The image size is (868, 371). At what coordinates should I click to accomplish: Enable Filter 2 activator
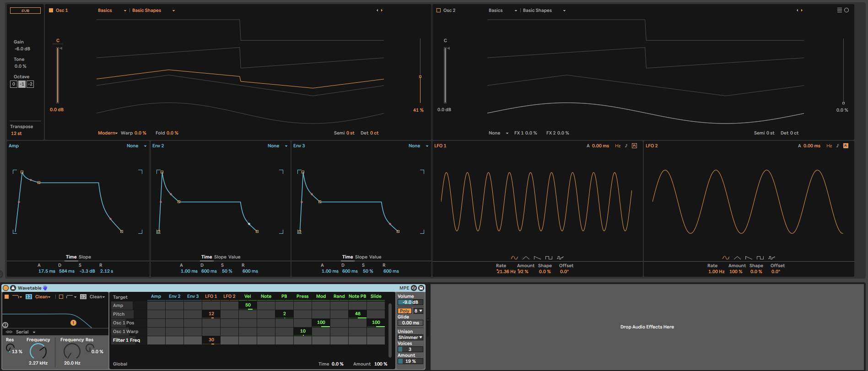coord(61,296)
